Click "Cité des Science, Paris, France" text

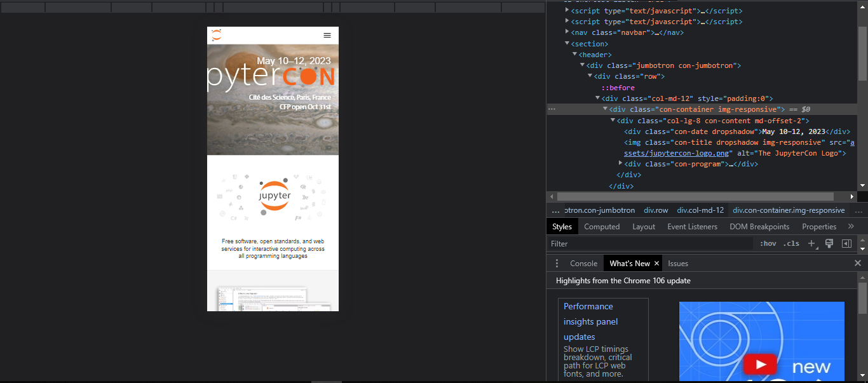[x=290, y=97]
